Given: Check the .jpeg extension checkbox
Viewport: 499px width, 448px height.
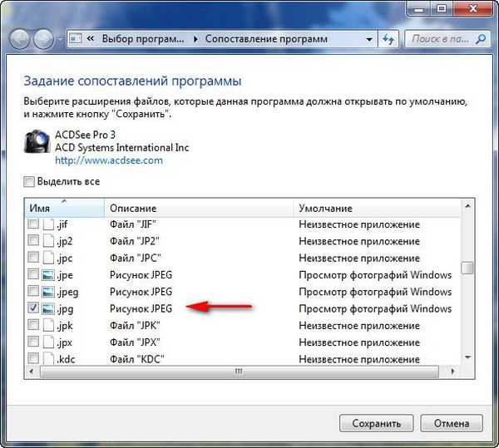Looking at the screenshot, I should click(x=33, y=292).
